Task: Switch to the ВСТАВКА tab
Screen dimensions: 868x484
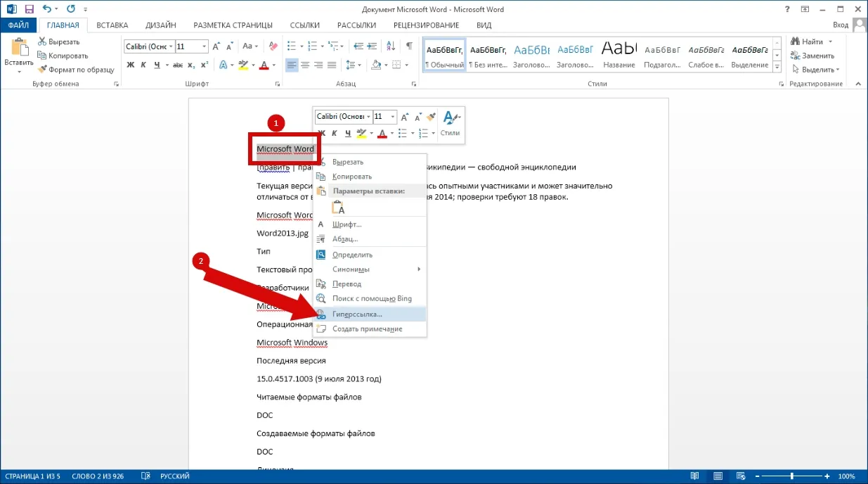Action: (x=112, y=25)
